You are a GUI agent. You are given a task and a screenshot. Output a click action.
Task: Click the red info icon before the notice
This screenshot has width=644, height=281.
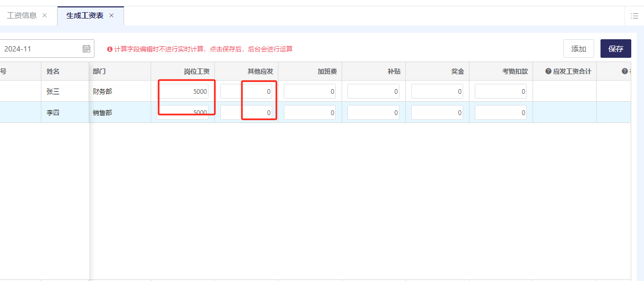click(x=110, y=49)
